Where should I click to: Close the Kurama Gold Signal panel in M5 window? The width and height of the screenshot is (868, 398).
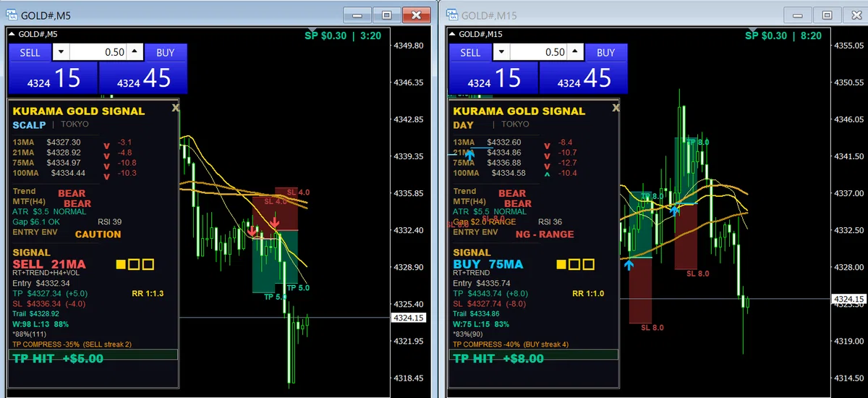pyautogui.click(x=175, y=107)
